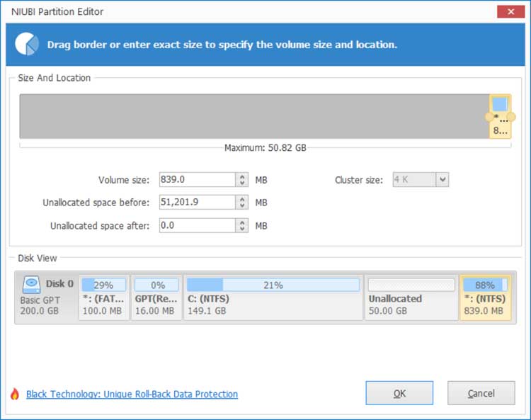Click the Disk 0 Basic GPT 200.0 GB label
The image size is (531, 420).
[x=47, y=296]
